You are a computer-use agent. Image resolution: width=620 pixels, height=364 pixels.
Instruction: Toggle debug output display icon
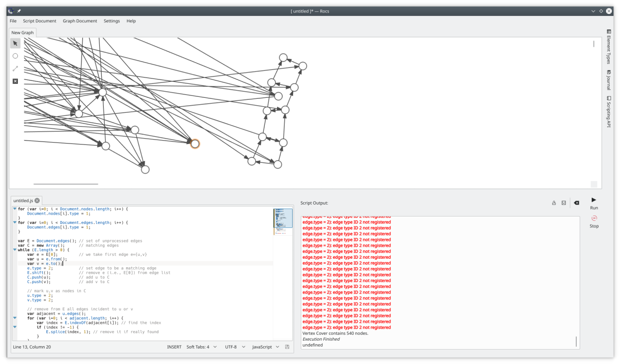coord(564,203)
